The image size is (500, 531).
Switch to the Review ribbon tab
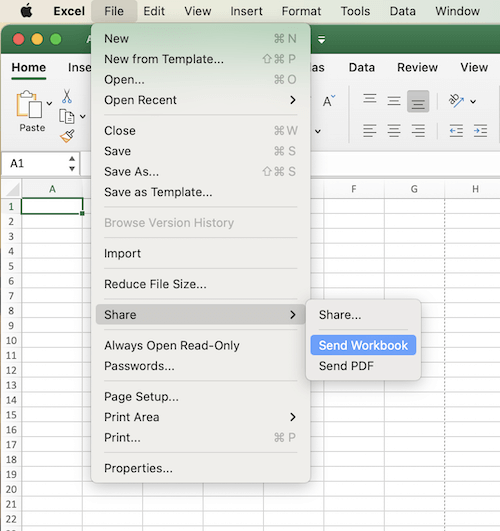[x=417, y=67]
